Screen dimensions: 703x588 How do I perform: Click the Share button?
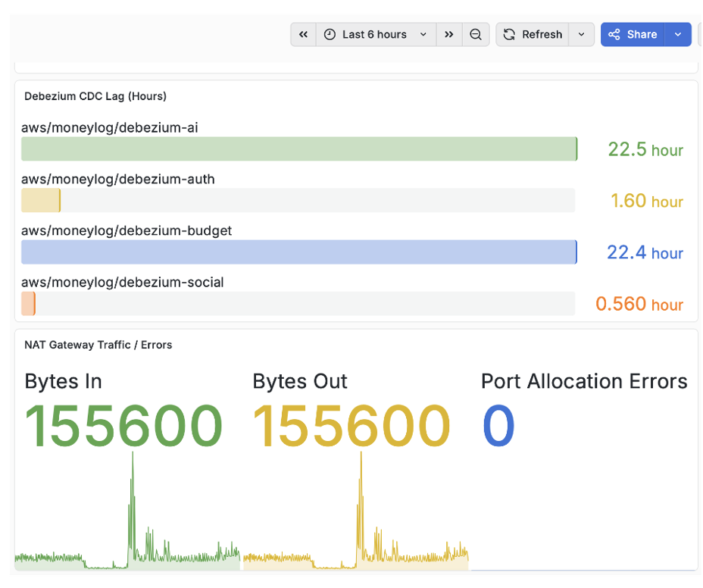(x=633, y=35)
